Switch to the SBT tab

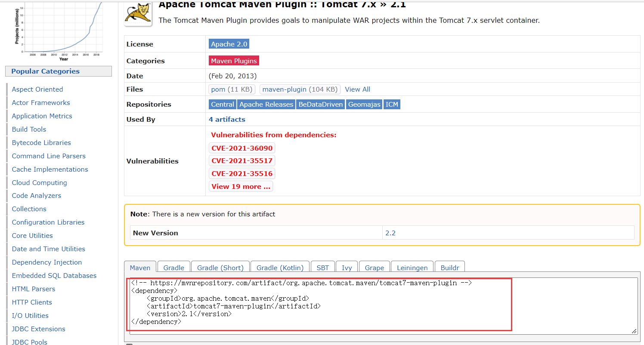point(322,267)
